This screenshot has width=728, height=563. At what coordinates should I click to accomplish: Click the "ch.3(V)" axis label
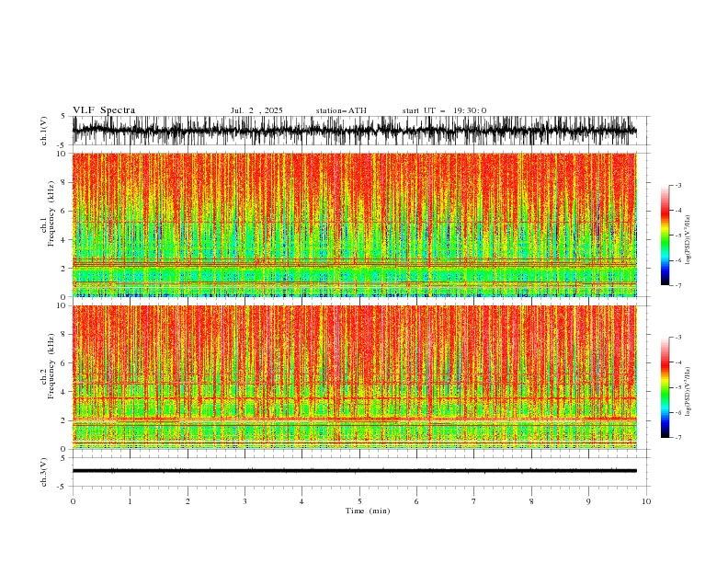[x=44, y=472]
